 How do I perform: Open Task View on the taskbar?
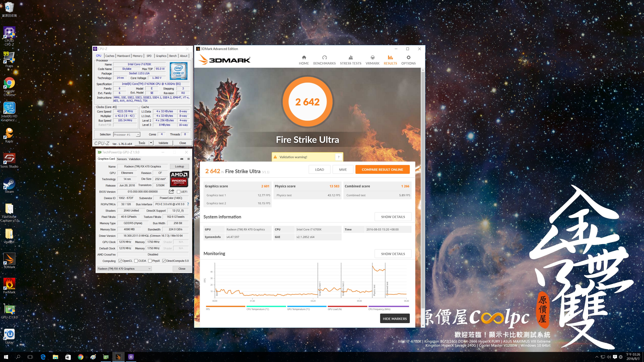(30, 357)
